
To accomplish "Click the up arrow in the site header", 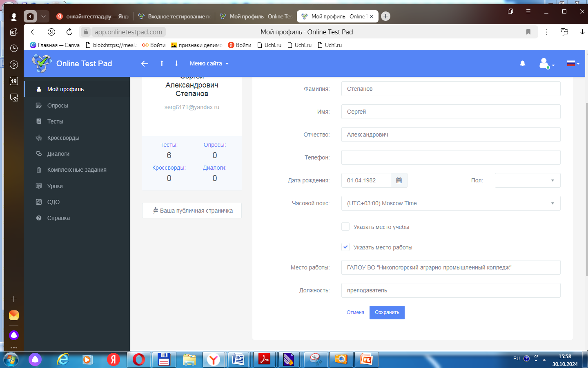I will coord(162,63).
